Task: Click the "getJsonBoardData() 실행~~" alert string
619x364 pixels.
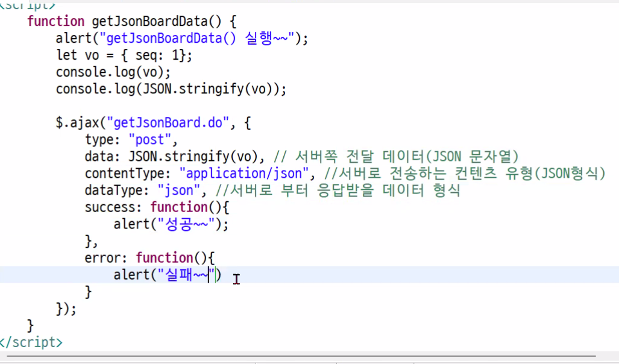Action: click(197, 39)
